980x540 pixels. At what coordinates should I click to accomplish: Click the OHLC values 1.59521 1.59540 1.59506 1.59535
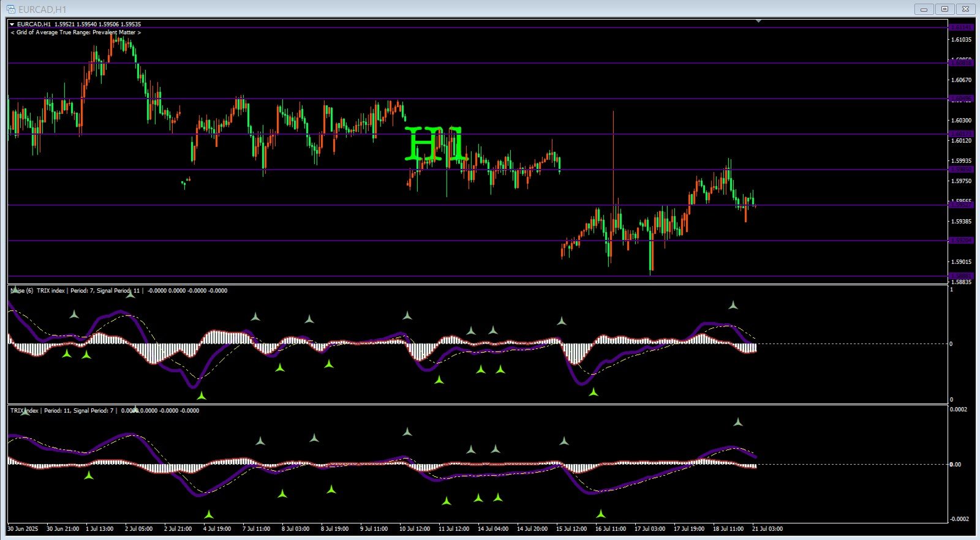tap(97, 24)
